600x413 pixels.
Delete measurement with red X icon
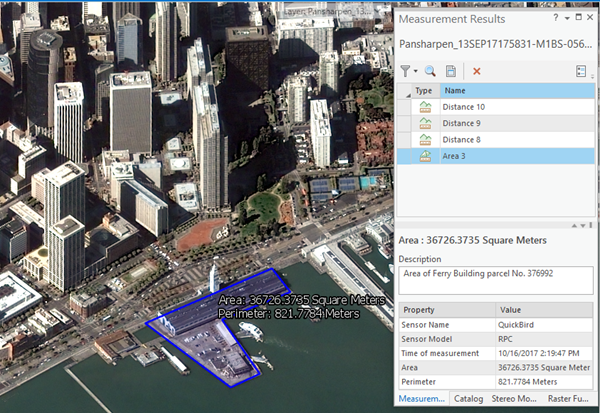(476, 71)
